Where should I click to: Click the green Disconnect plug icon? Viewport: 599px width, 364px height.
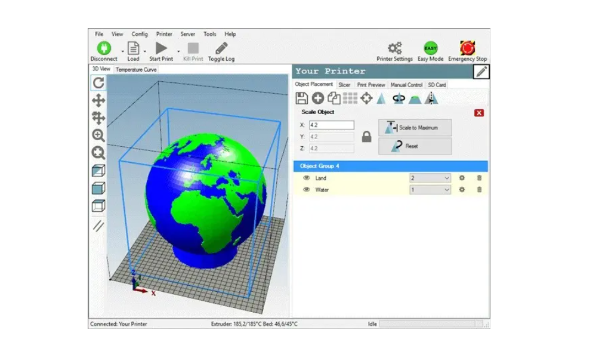point(104,48)
